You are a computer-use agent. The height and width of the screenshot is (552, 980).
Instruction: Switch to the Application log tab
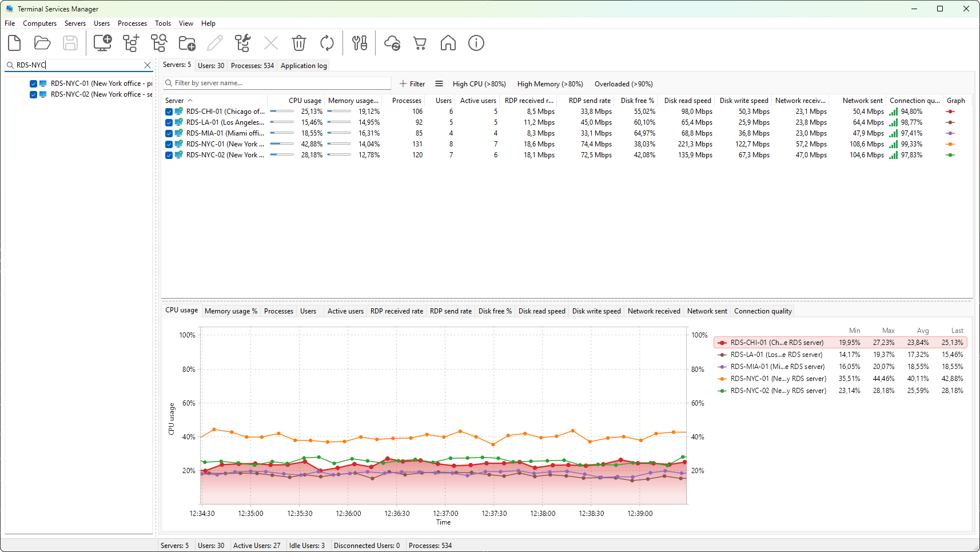pos(304,66)
